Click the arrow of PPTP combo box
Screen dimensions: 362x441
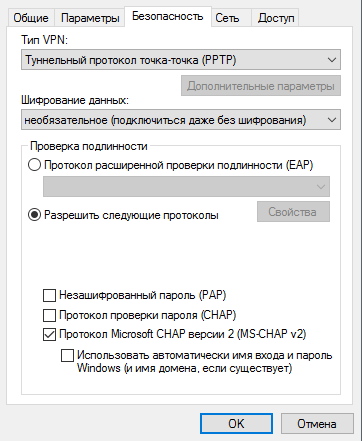[x=332, y=60]
